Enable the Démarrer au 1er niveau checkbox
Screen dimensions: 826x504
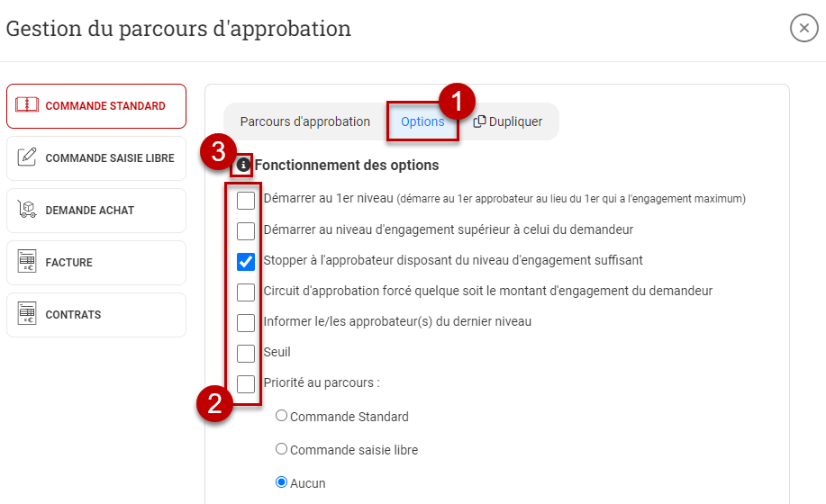click(x=246, y=200)
